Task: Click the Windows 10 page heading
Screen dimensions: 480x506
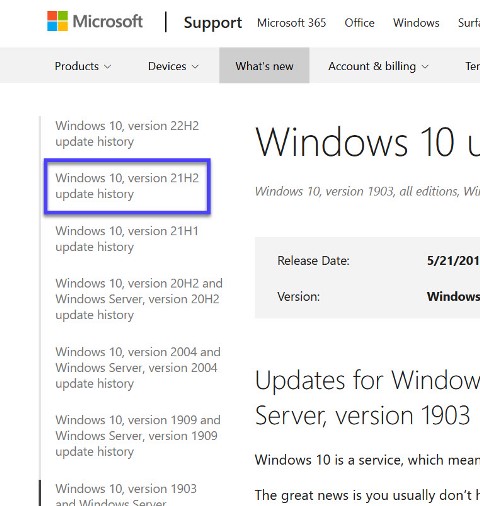Action: coord(367,142)
